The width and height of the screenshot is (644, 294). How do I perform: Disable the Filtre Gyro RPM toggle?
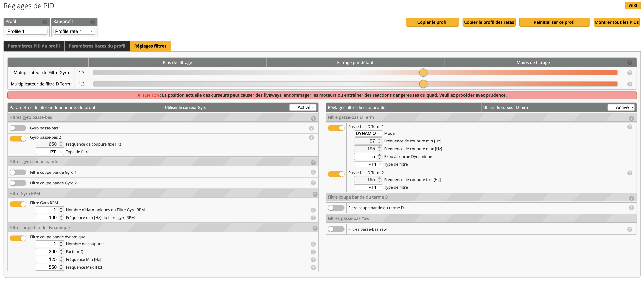point(18,204)
